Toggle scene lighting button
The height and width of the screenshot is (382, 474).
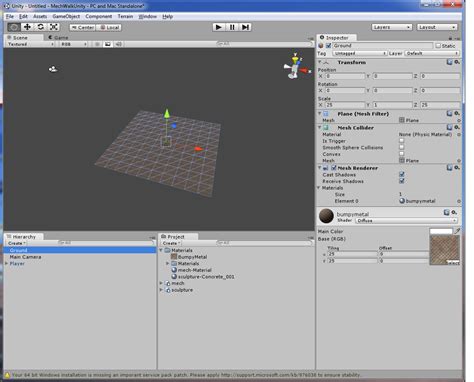click(x=97, y=44)
